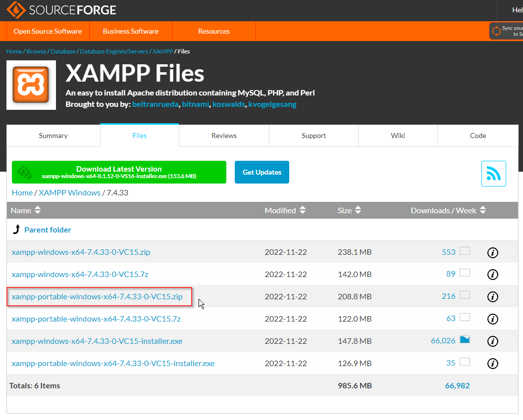Click the Get Updates button

pos(262,172)
